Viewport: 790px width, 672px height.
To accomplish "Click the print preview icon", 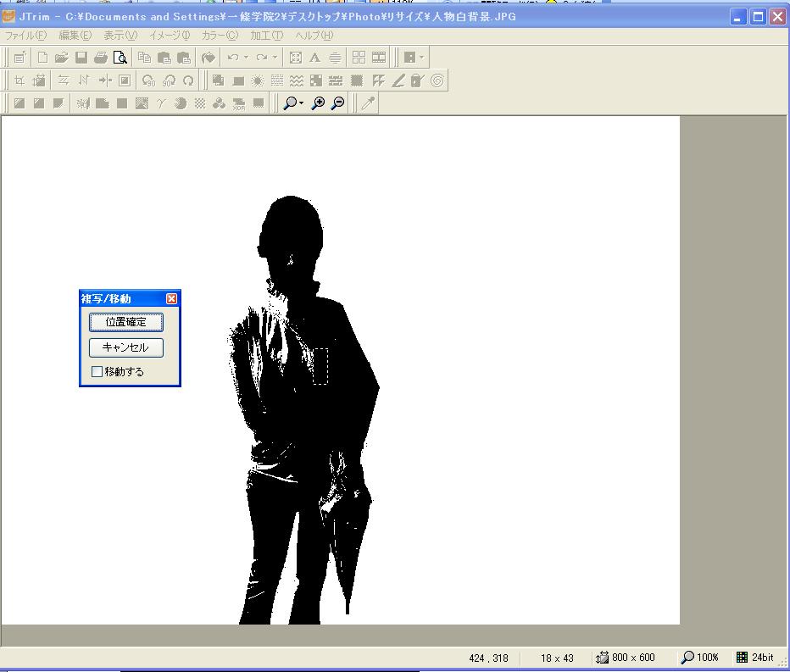I will tap(120, 58).
